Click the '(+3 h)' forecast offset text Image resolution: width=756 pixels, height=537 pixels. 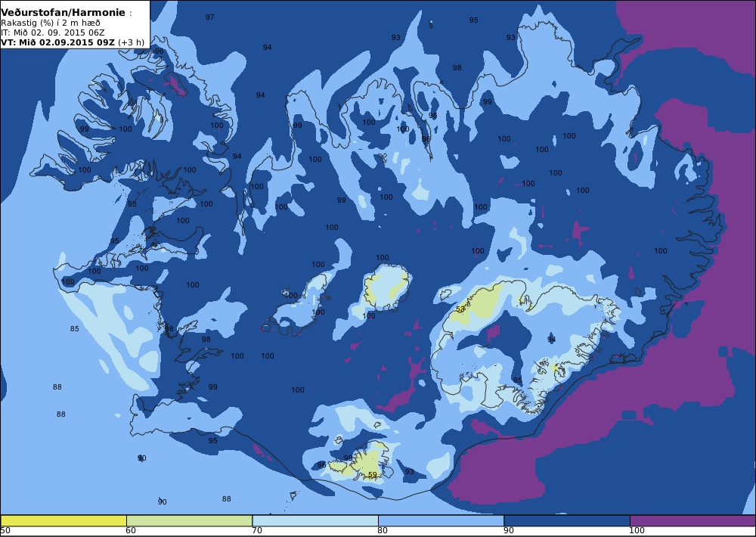(x=131, y=42)
